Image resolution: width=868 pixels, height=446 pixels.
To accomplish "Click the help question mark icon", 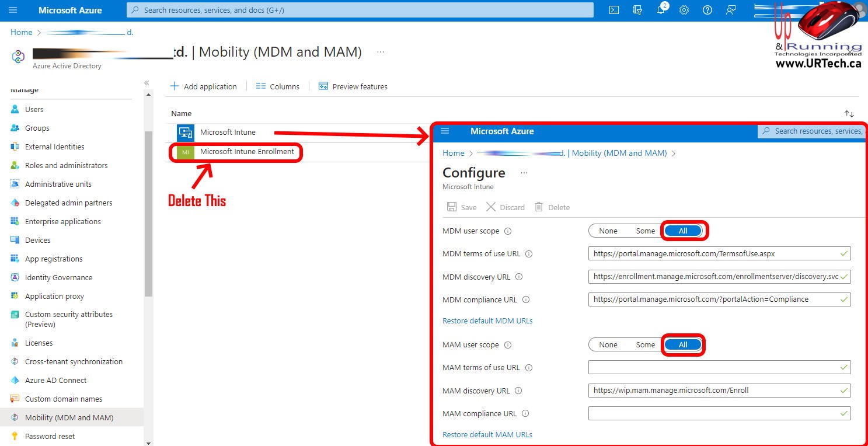I will 707,10.
